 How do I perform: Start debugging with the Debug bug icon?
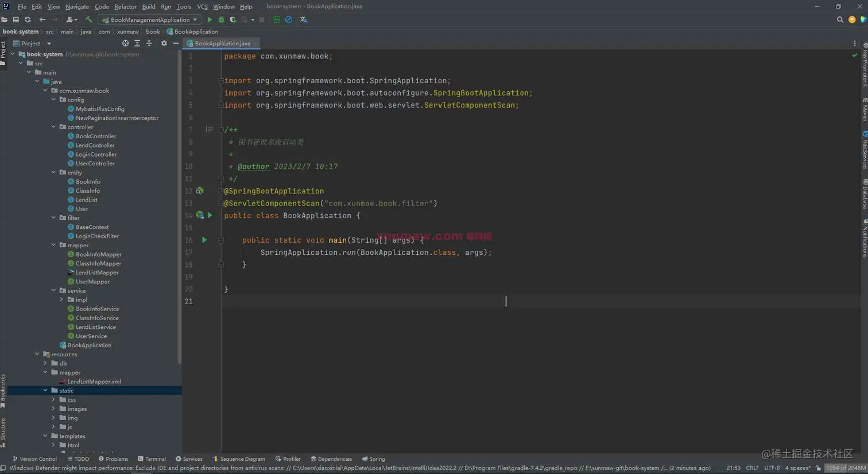(x=221, y=20)
